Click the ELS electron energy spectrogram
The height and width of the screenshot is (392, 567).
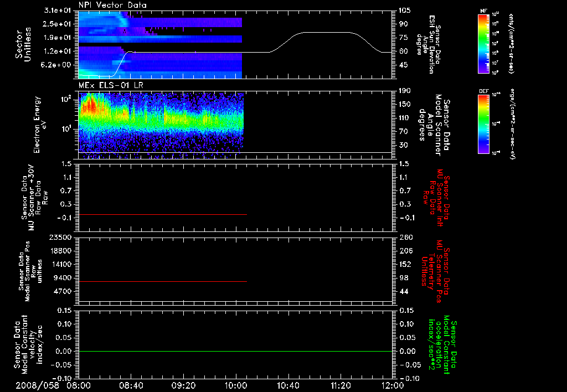pyautogui.click(x=161, y=126)
